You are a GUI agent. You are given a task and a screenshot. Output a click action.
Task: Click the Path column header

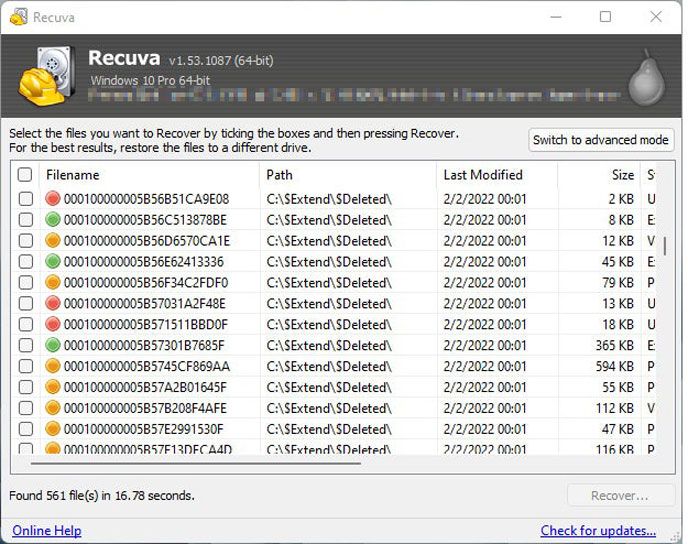tap(346, 175)
